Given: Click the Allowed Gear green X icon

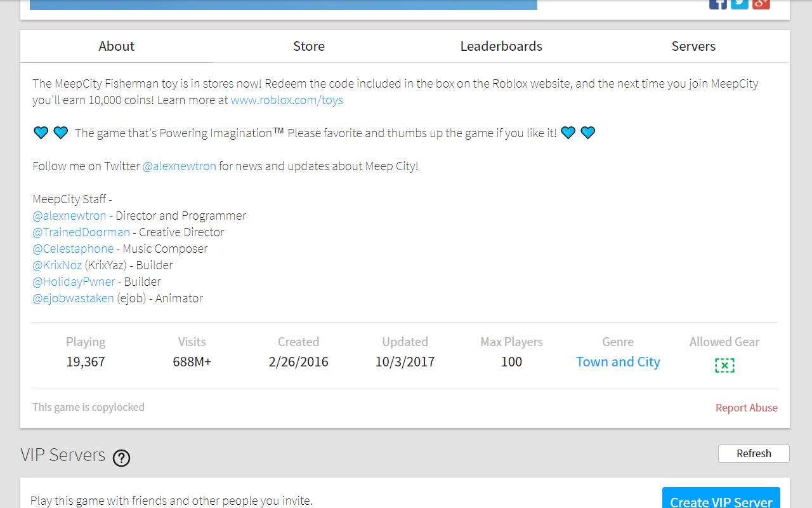Looking at the screenshot, I should tap(724, 365).
